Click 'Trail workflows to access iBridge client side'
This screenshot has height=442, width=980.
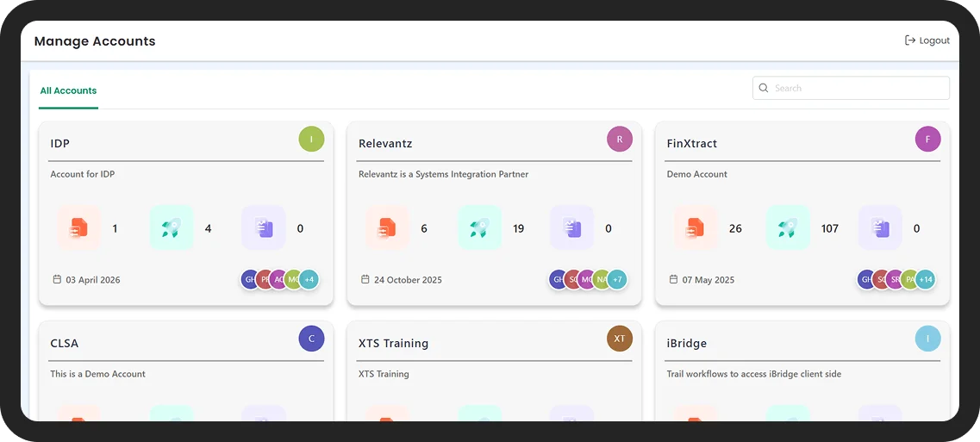coord(754,374)
